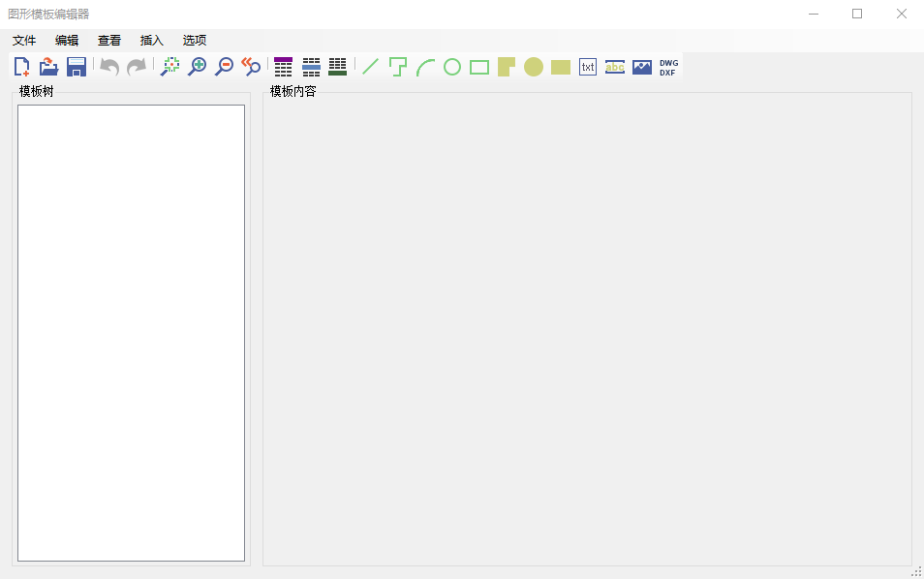924x579 pixels.
Task: Minimize the 图形模板编辑器 window
Action: click(814, 14)
